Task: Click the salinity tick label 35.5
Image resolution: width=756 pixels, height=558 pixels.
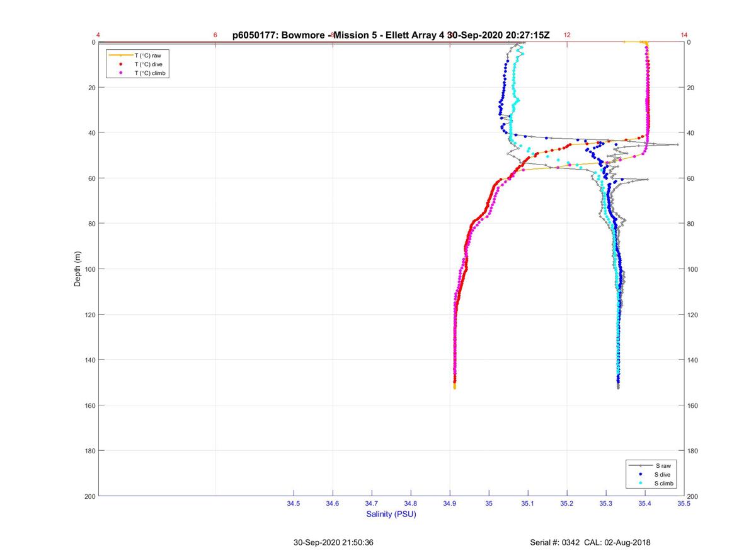Action: click(x=684, y=503)
